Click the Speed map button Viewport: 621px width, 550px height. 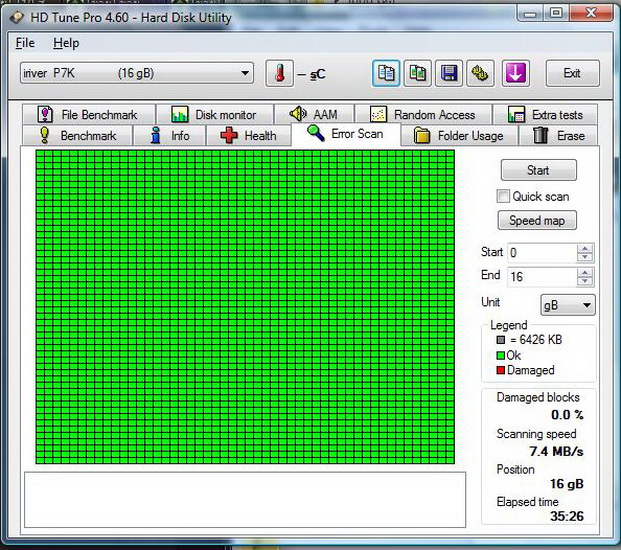pos(538,221)
